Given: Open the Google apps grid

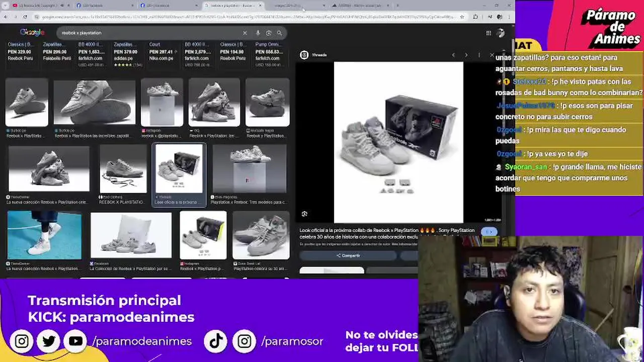Looking at the screenshot, I should tap(489, 33).
